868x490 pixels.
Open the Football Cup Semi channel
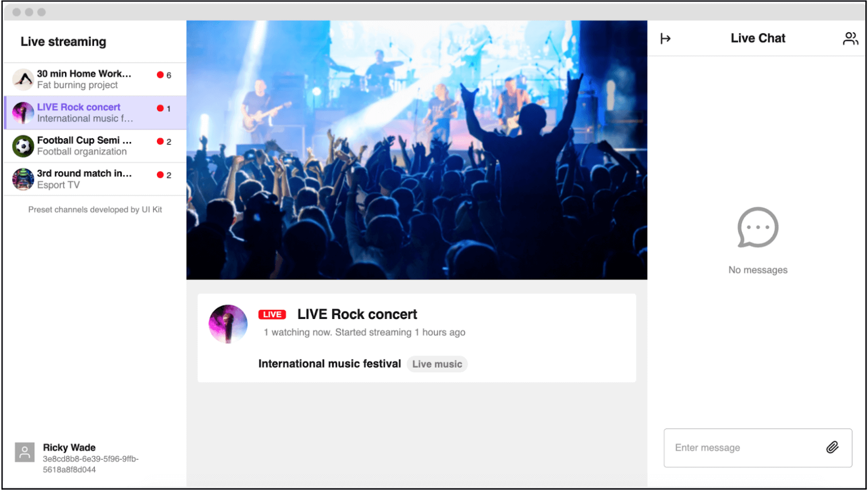(84, 146)
